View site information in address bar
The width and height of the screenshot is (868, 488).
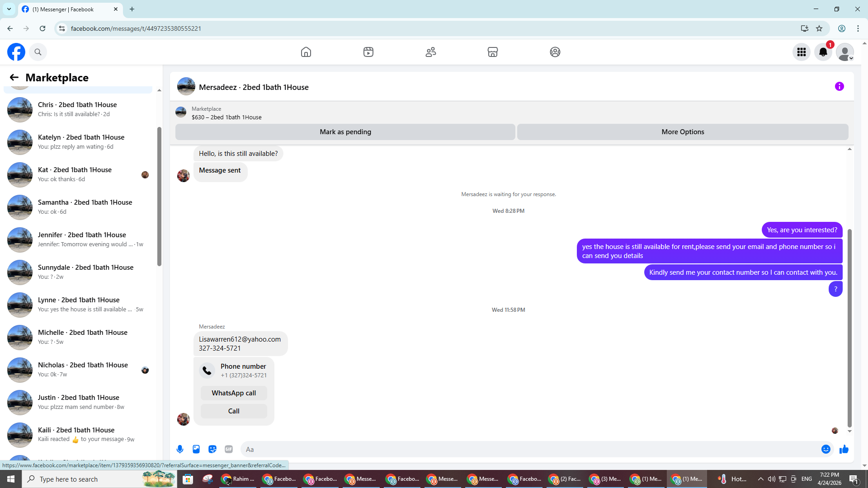(x=62, y=28)
